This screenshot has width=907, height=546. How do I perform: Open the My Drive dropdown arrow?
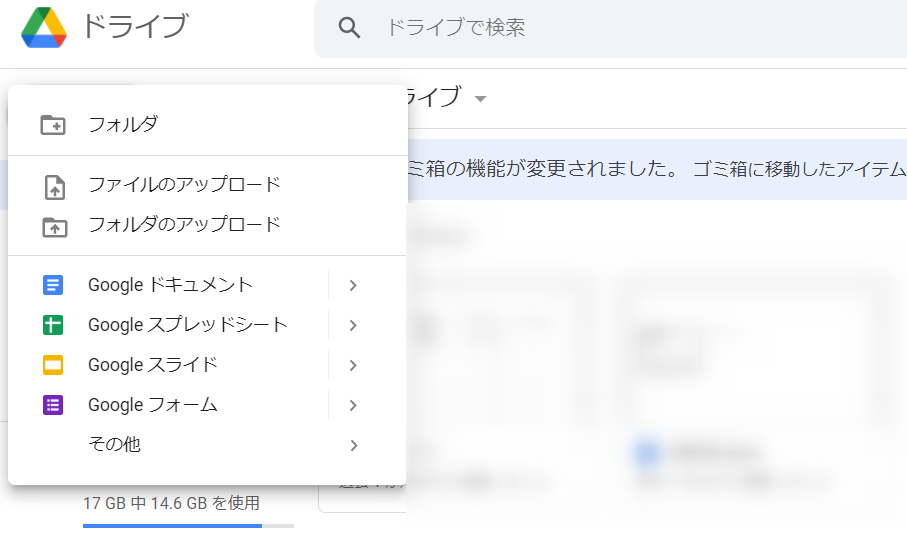481,99
